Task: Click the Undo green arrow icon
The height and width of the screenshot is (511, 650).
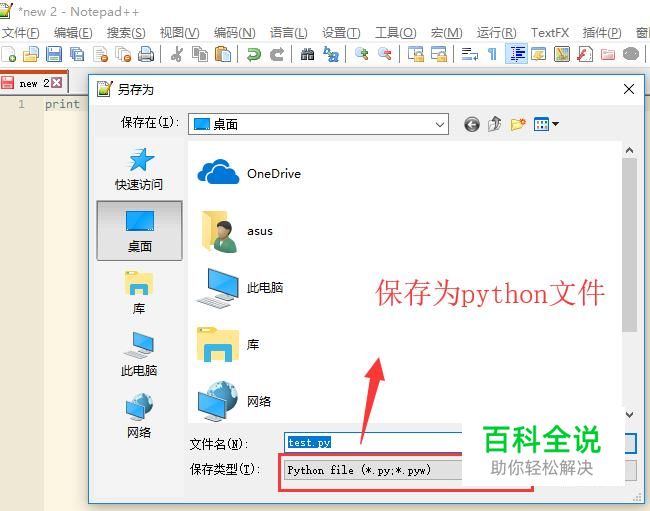Action: [x=254, y=54]
